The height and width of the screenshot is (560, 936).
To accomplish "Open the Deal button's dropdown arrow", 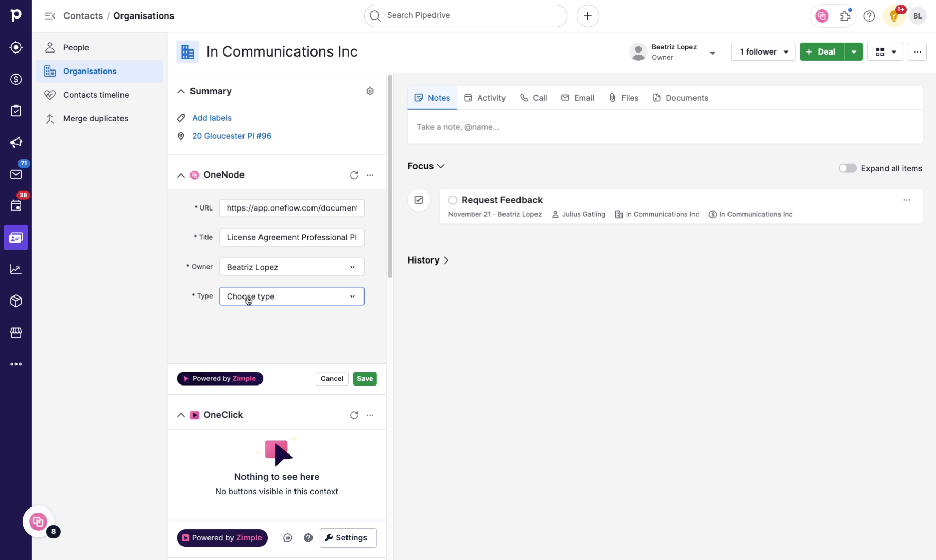I will click(x=853, y=51).
